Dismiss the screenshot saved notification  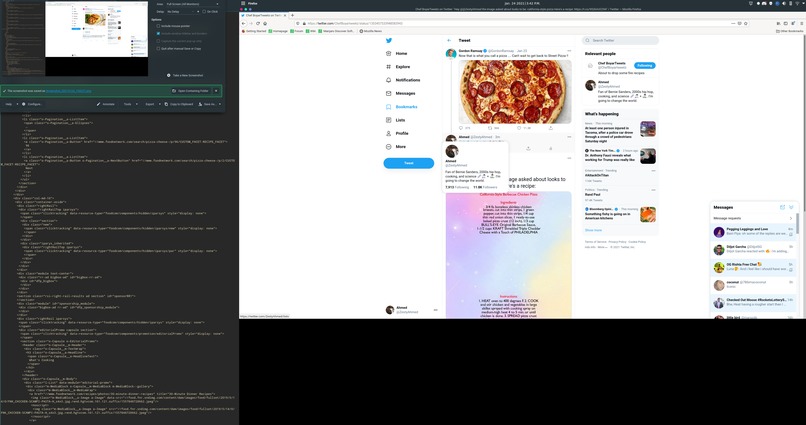click(216, 91)
